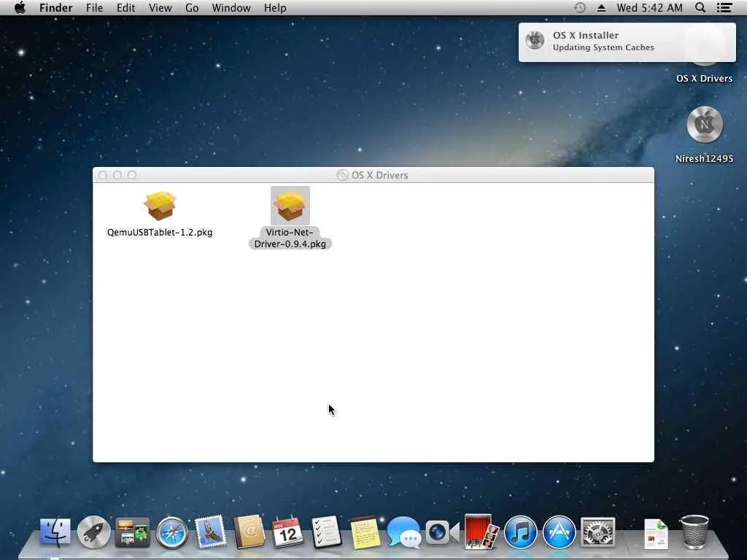Image resolution: width=747 pixels, height=560 pixels.
Task: Launch iTunes music note in Dock
Action: 520,532
